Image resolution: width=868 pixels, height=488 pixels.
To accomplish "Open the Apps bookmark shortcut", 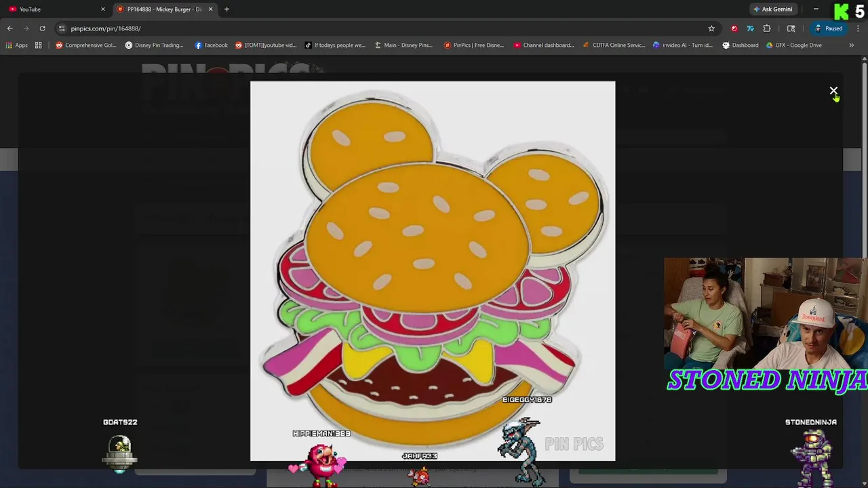I will tap(17, 45).
